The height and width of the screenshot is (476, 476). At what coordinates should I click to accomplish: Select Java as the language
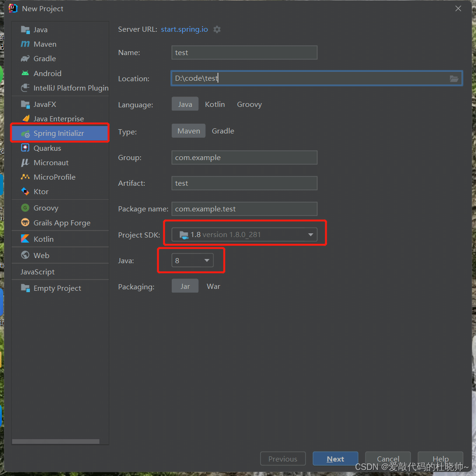pos(185,104)
